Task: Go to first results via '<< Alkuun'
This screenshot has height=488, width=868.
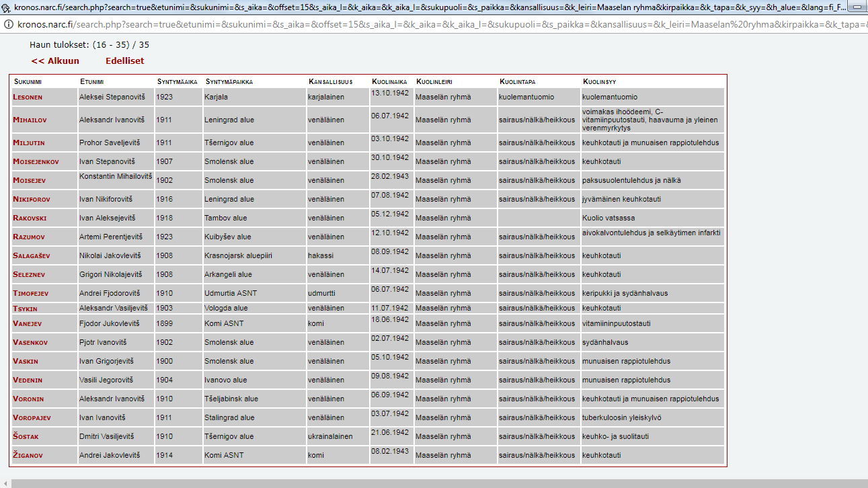Action: tap(54, 61)
